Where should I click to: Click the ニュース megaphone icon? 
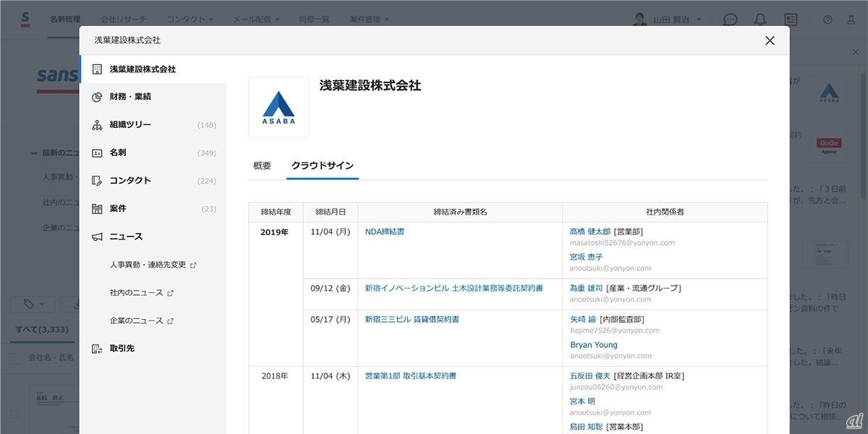click(x=97, y=237)
